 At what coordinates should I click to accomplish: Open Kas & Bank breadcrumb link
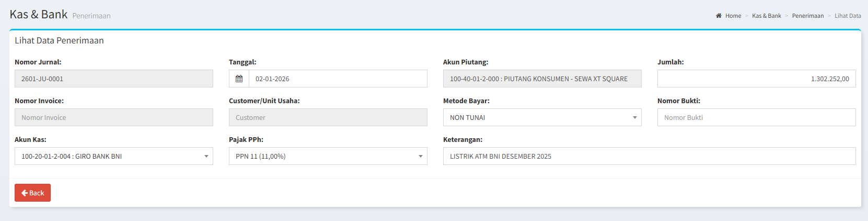tap(766, 16)
